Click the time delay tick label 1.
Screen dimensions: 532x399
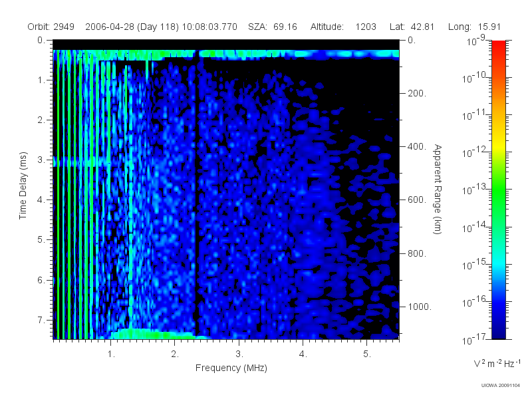(41, 80)
